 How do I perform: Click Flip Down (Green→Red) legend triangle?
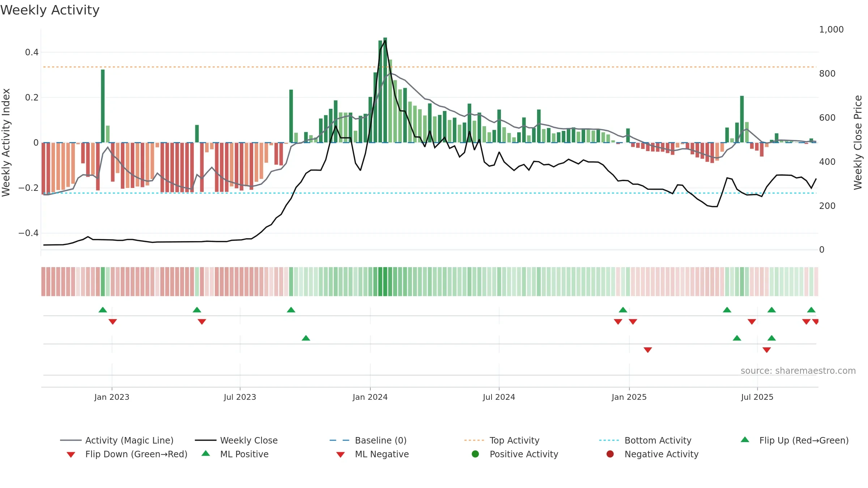tap(71, 455)
